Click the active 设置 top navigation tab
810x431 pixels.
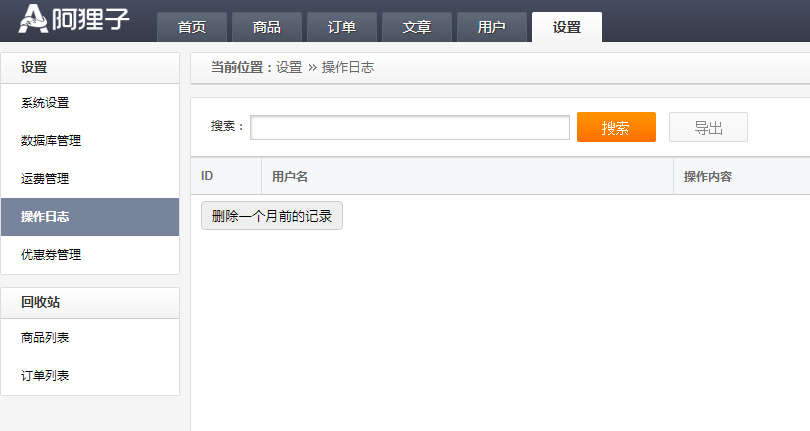[566, 28]
